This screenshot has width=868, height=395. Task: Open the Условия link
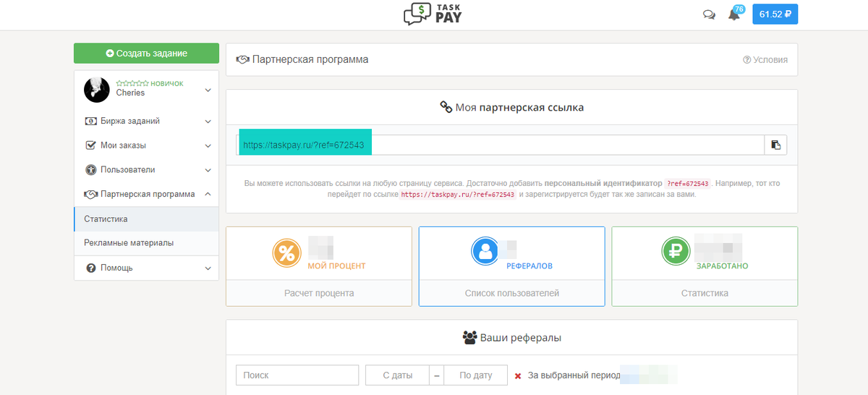765,60
